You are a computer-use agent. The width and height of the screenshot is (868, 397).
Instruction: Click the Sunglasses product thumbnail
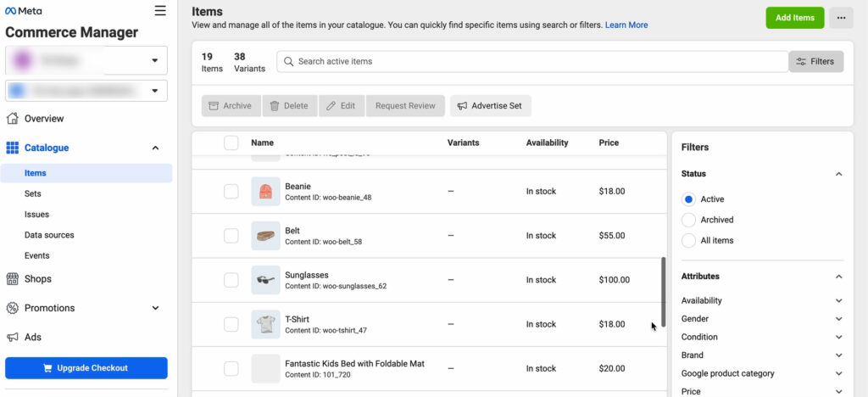[x=265, y=280]
